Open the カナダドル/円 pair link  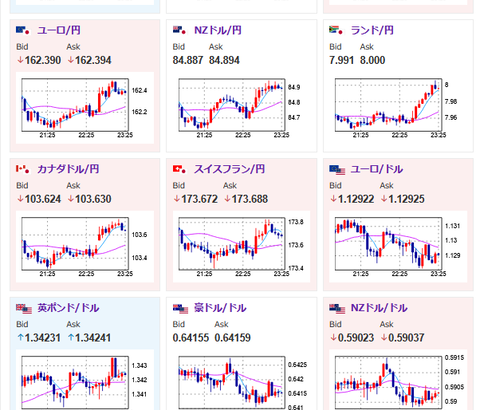pyautogui.click(x=68, y=169)
